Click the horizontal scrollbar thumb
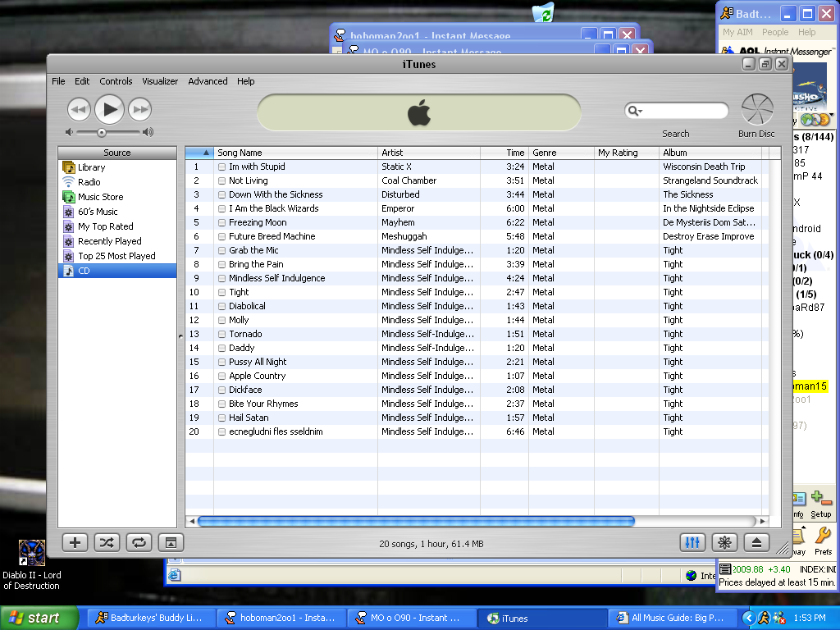Viewport: 840px width, 630px height. [416, 521]
